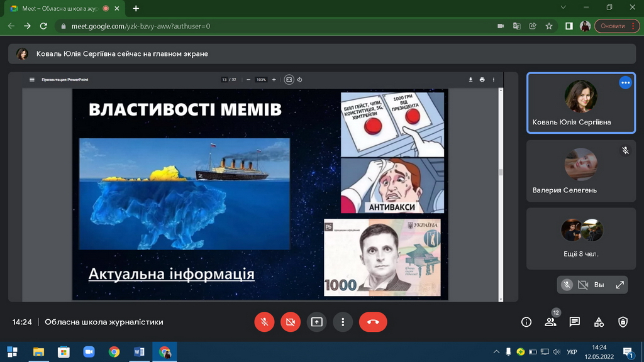Open the chat panel

pos(575,322)
